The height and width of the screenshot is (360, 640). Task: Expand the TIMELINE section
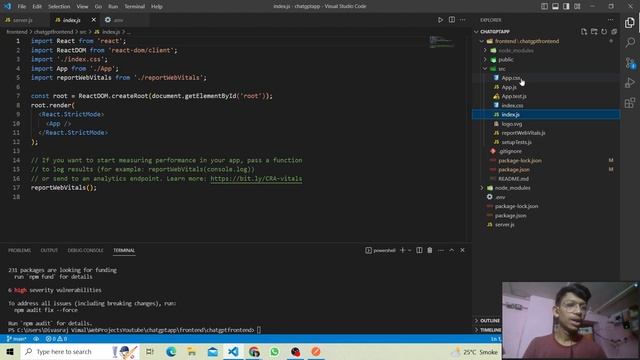click(490, 330)
